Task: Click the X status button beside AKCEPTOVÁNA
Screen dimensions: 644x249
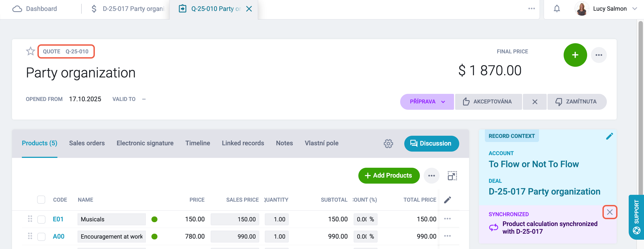Action: point(535,102)
